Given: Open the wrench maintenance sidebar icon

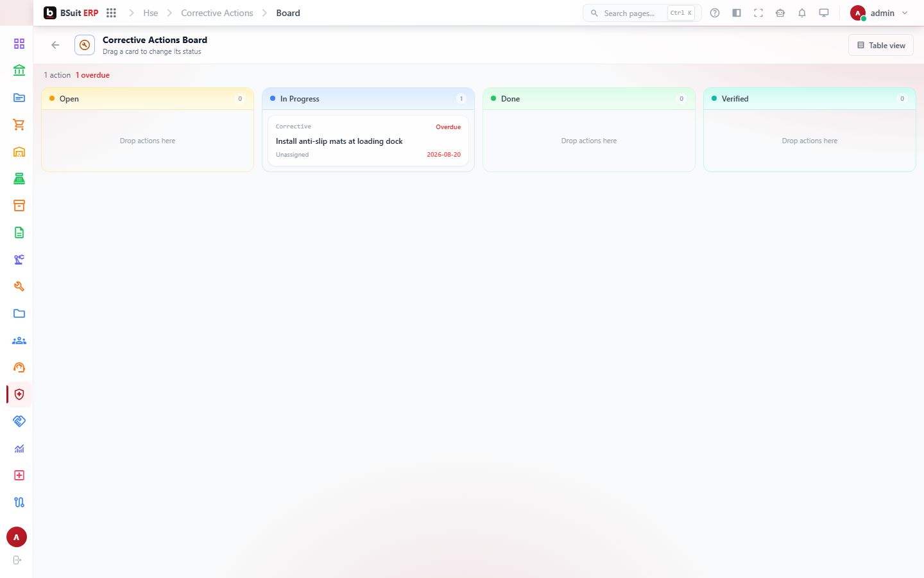Looking at the screenshot, I should [x=19, y=286].
